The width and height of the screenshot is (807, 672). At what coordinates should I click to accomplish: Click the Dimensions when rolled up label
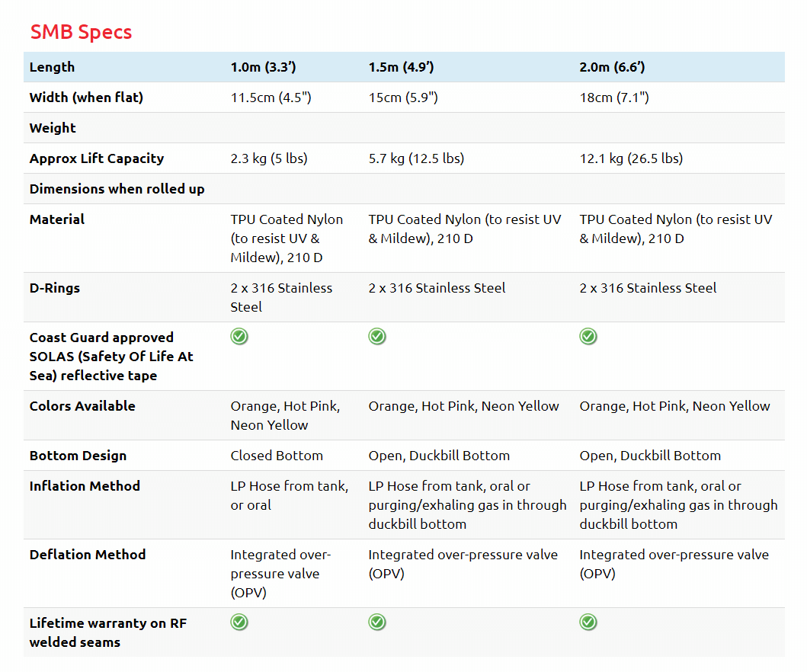click(117, 189)
